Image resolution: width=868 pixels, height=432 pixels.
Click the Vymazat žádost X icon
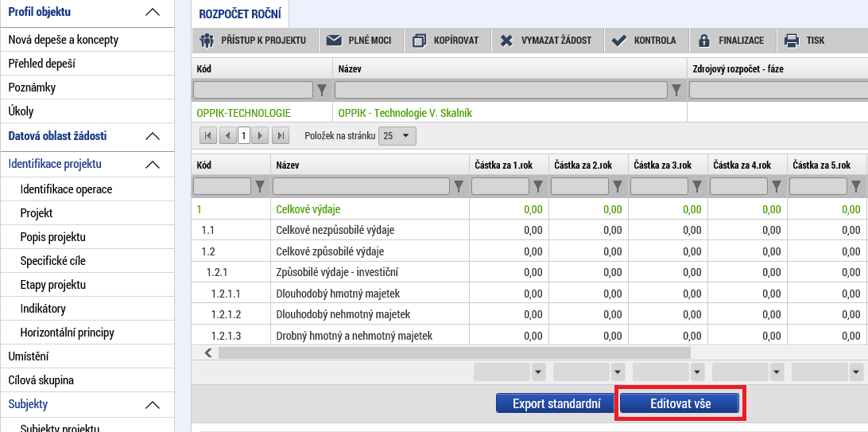click(506, 41)
